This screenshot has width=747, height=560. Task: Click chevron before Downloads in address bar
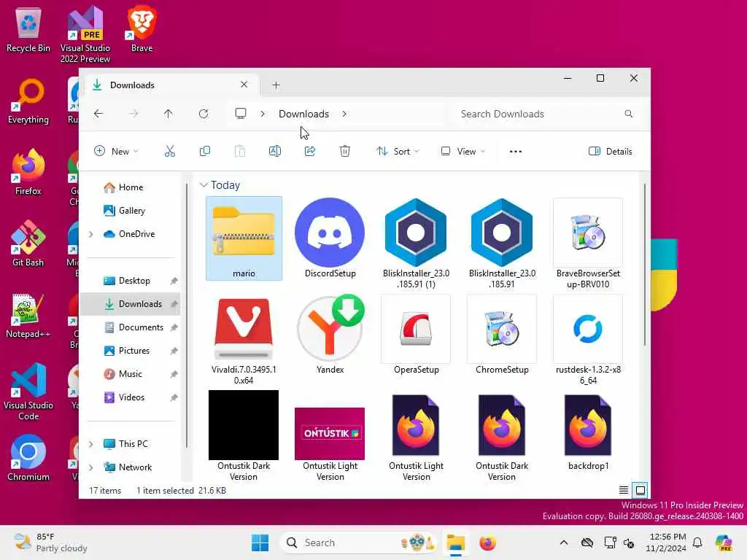coord(263,114)
